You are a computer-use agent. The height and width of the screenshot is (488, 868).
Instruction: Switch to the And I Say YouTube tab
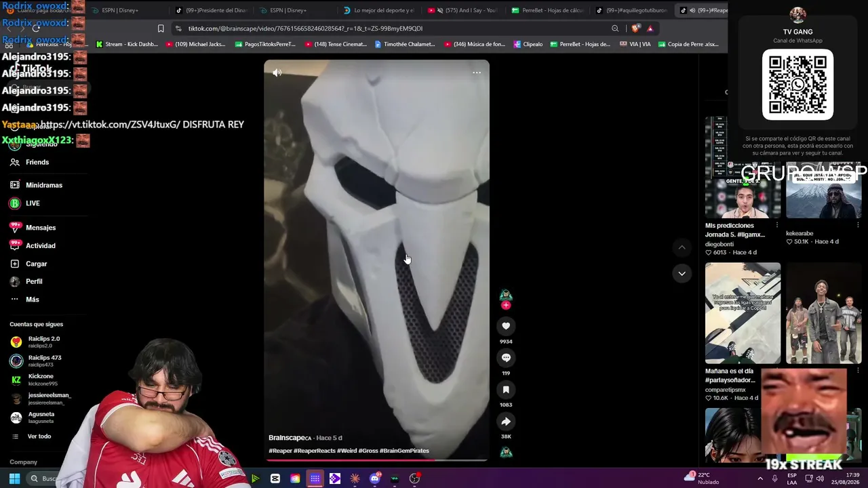point(462,10)
